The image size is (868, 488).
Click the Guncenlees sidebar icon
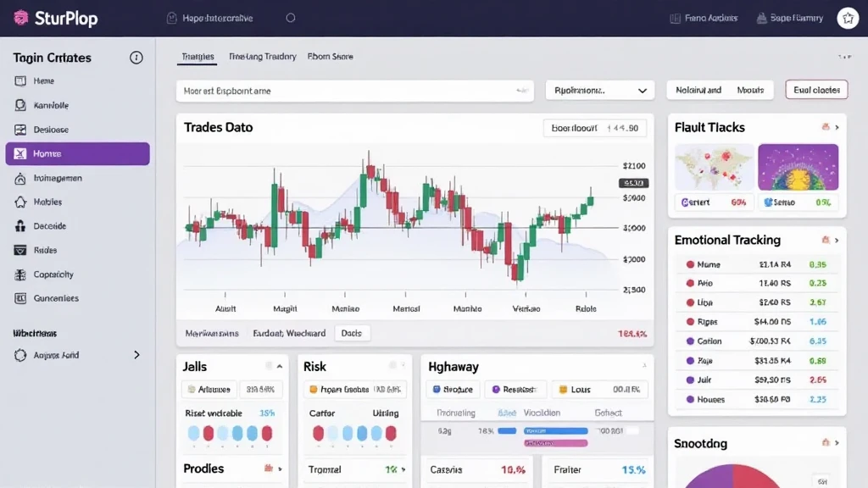point(20,298)
